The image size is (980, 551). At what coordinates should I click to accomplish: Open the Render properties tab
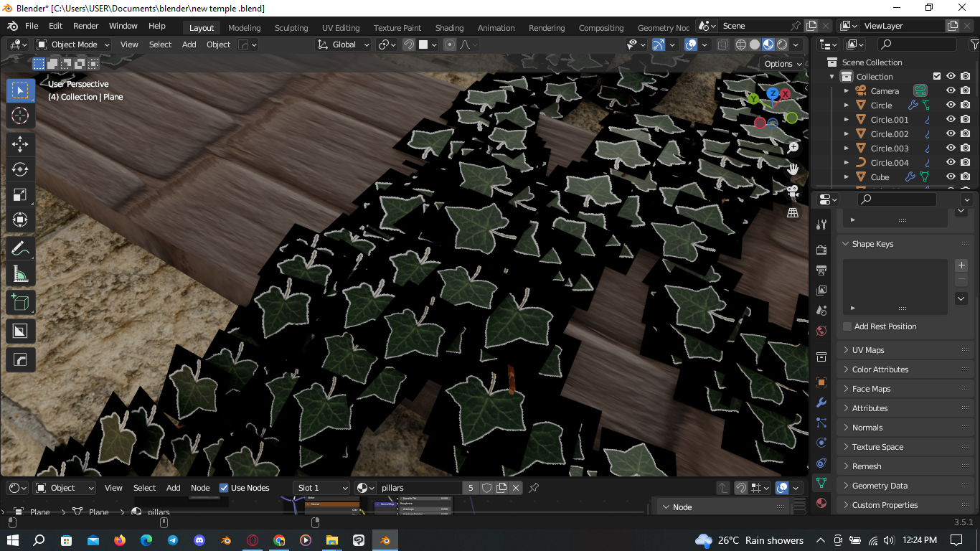821,250
